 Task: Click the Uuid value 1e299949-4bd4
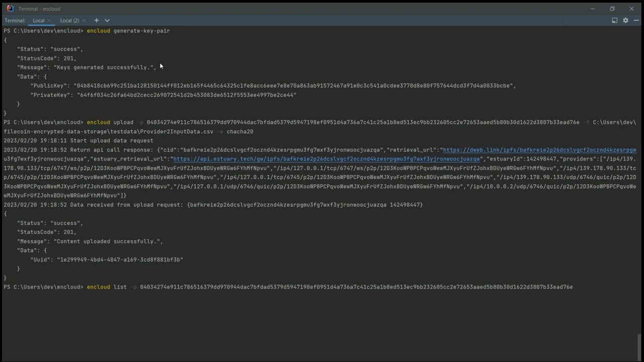120,259
